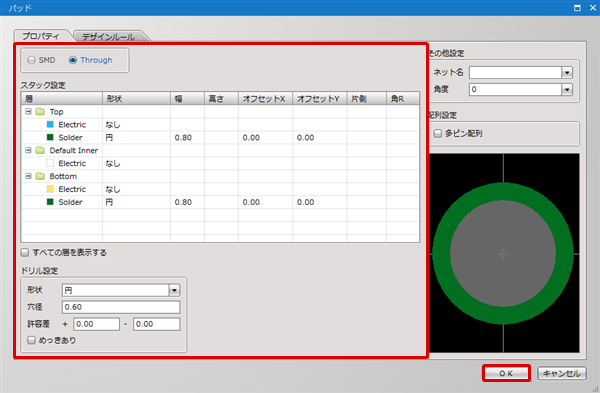Viewport: 600px width, 393px height.
Task: Click the 層 column header
Action: pyautogui.click(x=62, y=98)
